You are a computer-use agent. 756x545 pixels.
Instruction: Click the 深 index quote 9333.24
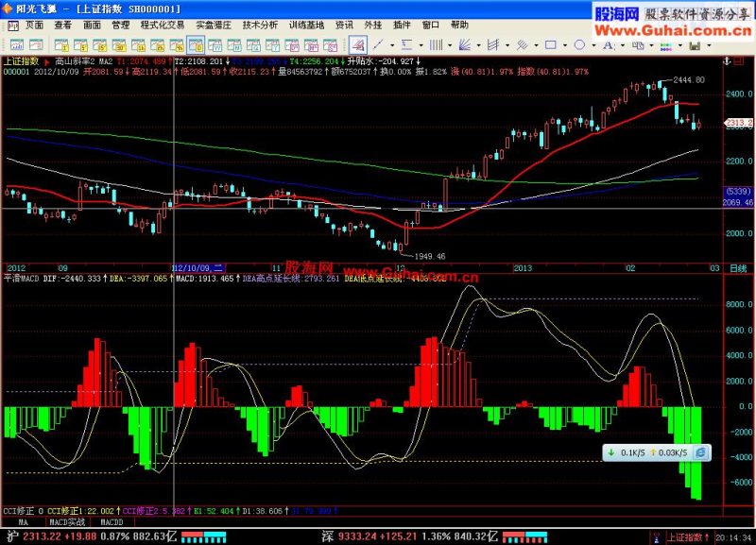pyautogui.click(x=359, y=536)
